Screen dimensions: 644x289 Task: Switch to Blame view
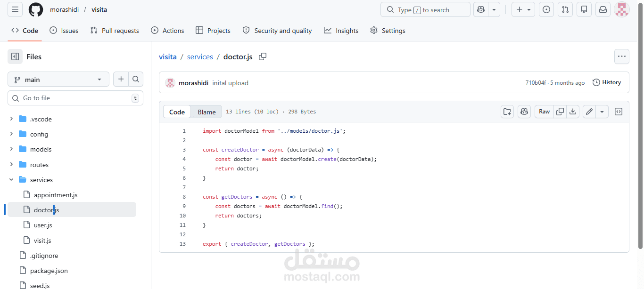pos(206,112)
